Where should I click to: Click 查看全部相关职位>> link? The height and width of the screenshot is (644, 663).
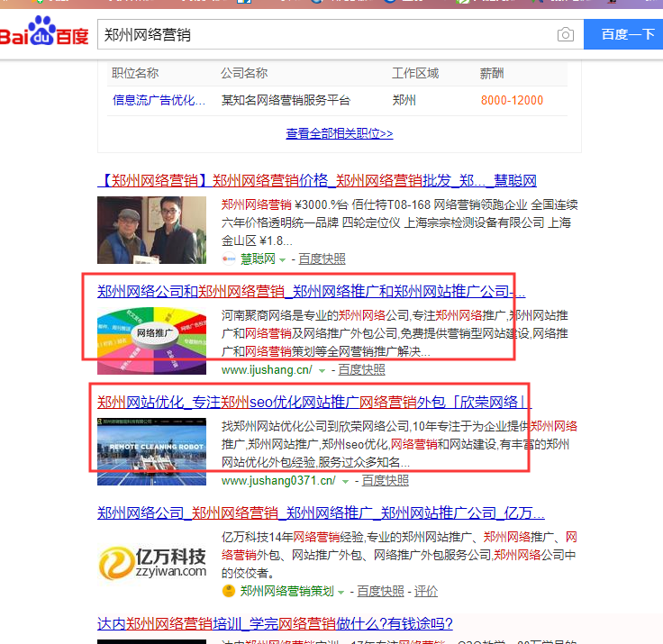click(x=339, y=133)
